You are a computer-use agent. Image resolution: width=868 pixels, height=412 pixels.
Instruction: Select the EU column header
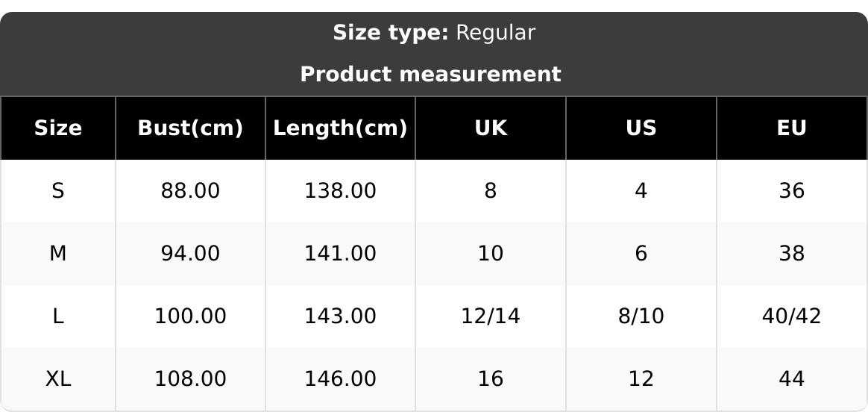[x=791, y=128]
